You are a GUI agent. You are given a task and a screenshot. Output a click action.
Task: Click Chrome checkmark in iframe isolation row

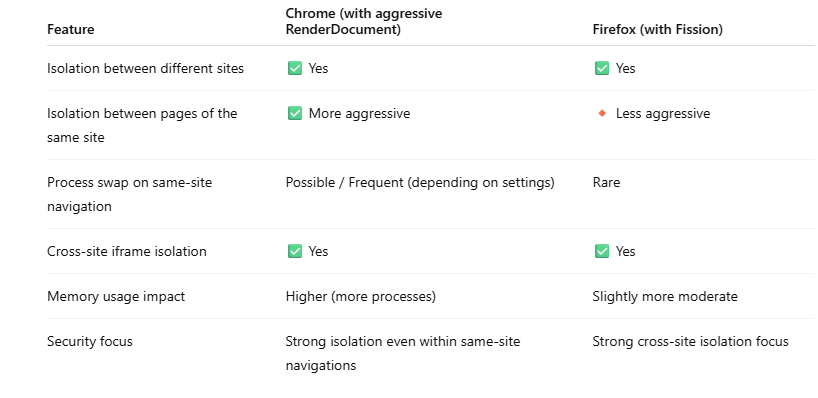(295, 251)
